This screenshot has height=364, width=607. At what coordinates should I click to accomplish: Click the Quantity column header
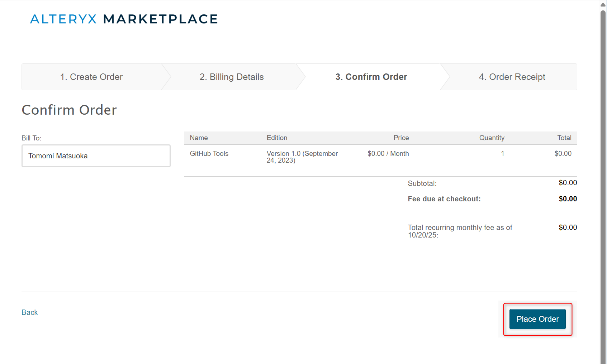(x=492, y=138)
